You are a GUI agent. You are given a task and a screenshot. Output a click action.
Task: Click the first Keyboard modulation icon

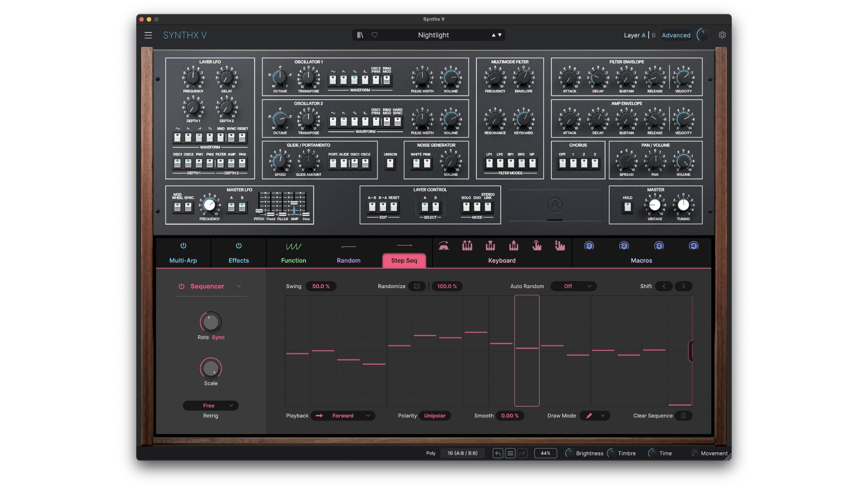[x=443, y=246]
